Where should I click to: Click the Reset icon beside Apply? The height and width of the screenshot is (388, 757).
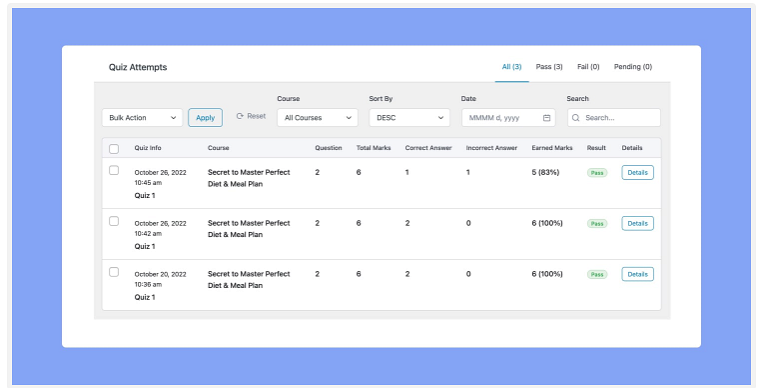pyautogui.click(x=240, y=116)
